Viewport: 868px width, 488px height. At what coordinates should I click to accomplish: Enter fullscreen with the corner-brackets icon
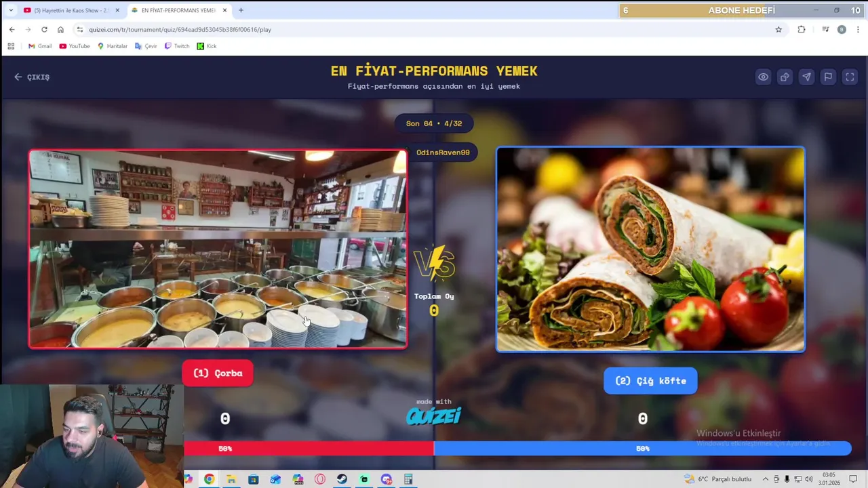pos(850,77)
